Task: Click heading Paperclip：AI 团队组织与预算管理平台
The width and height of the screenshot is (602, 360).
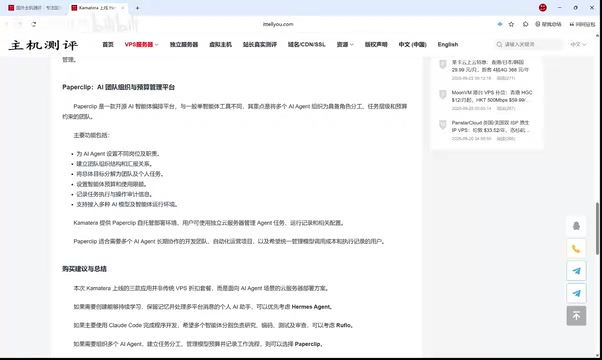Action: [118, 87]
